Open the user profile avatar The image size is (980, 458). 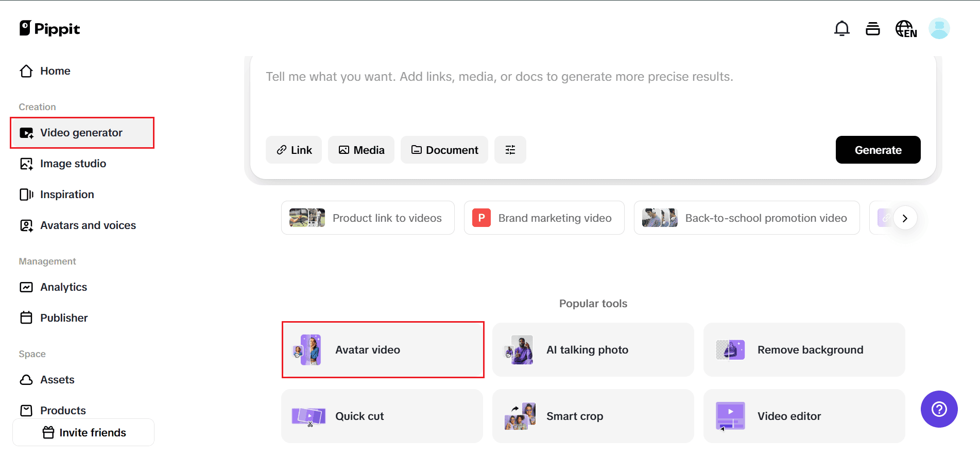click(939, 28)
